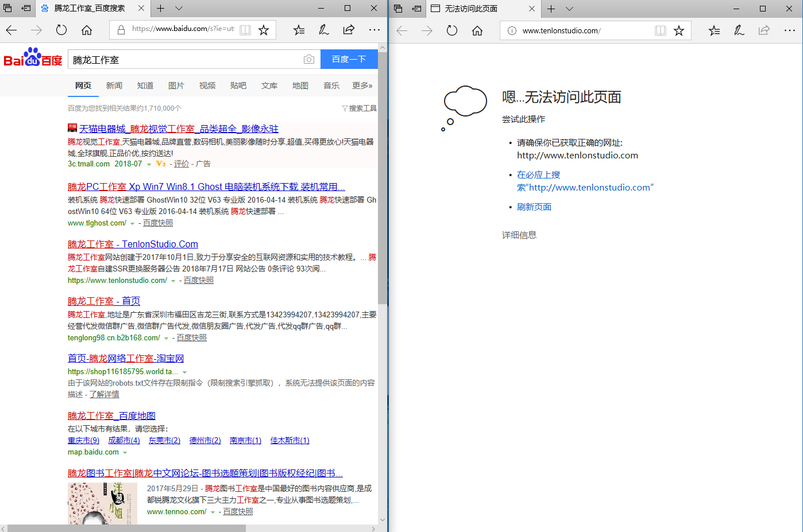Click favorite star in tenlonstudio address bar
This screenshot has height=532, width=803.
point(679,30)
